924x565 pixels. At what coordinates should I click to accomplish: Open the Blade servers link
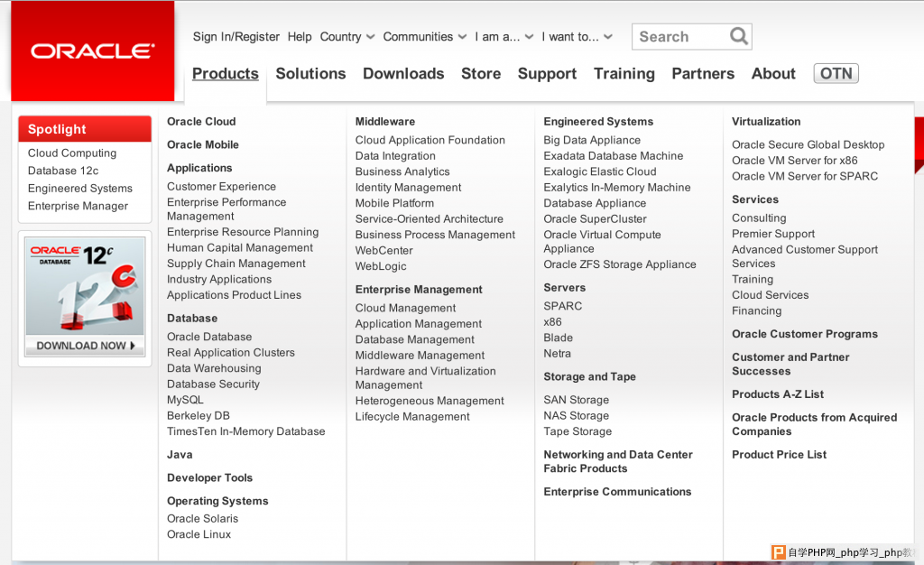coord(558,338)
